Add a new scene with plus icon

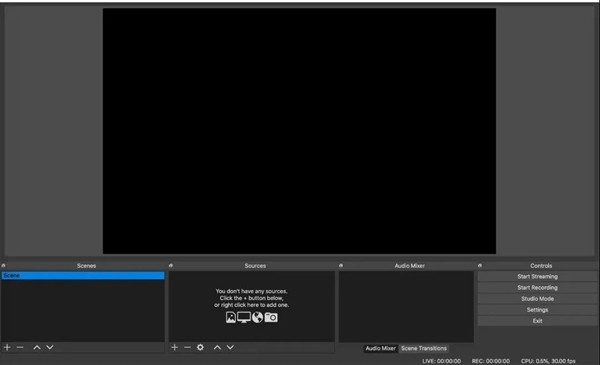tap(7, 347)
